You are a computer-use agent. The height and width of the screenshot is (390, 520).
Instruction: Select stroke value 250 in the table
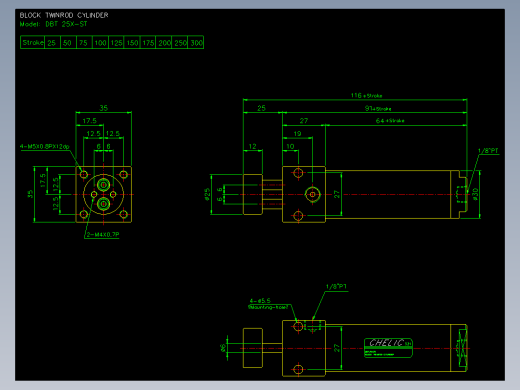(180, 43)
